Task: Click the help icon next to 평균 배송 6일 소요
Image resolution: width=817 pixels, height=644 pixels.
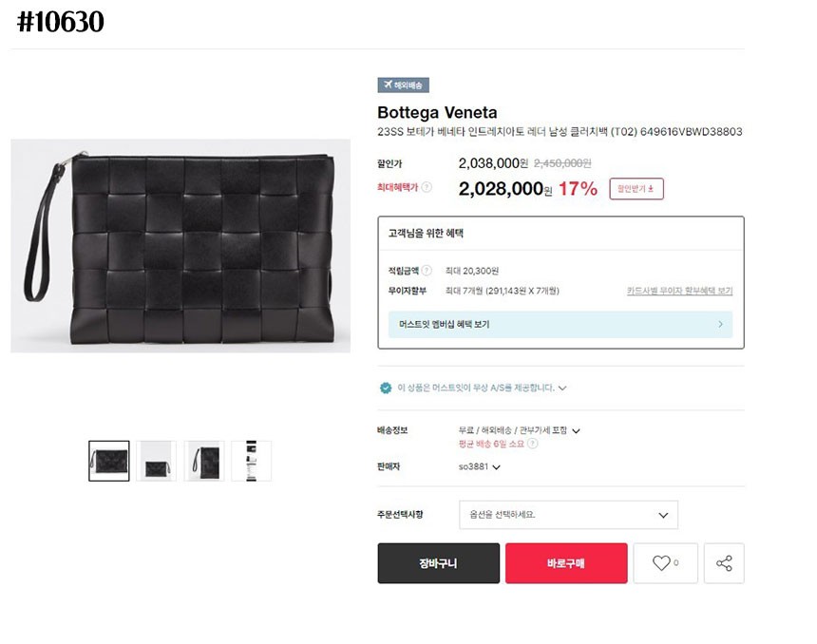Action: (533, 444)
